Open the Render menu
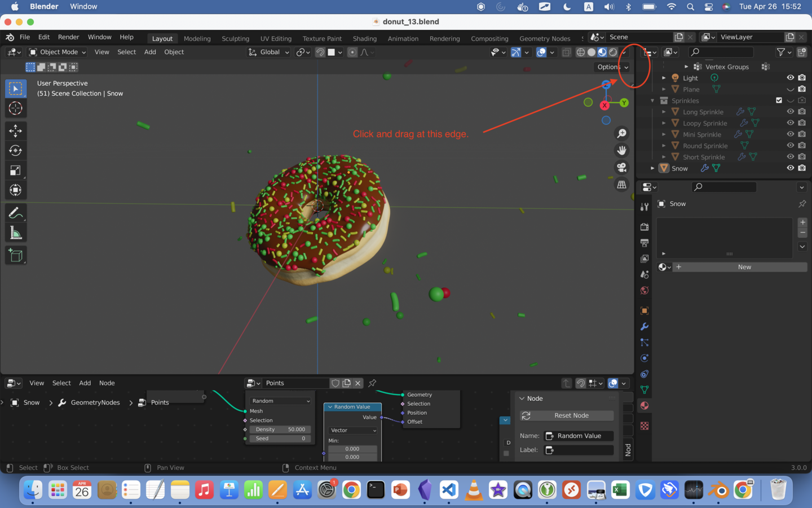Viewport: 812px width, 508px height. (x=68, y=37)
